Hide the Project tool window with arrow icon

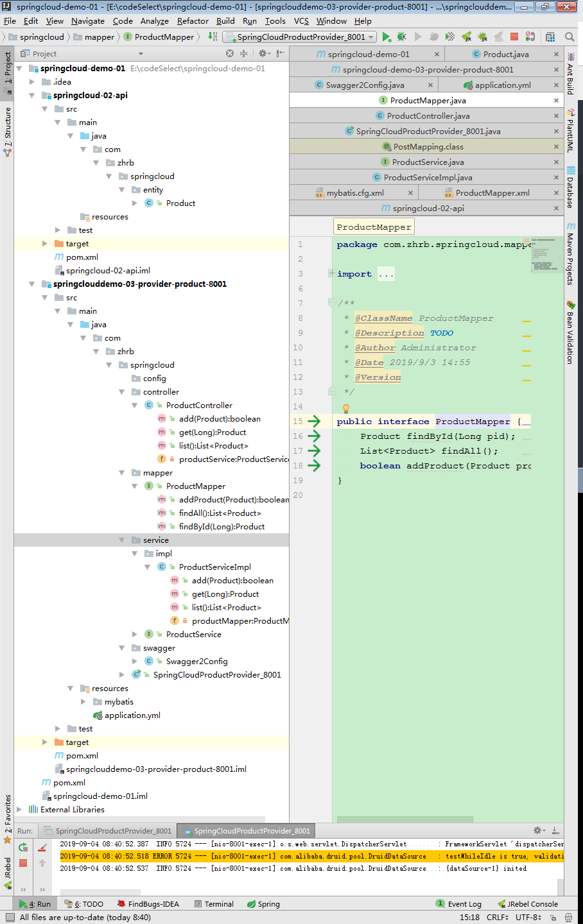279,55
